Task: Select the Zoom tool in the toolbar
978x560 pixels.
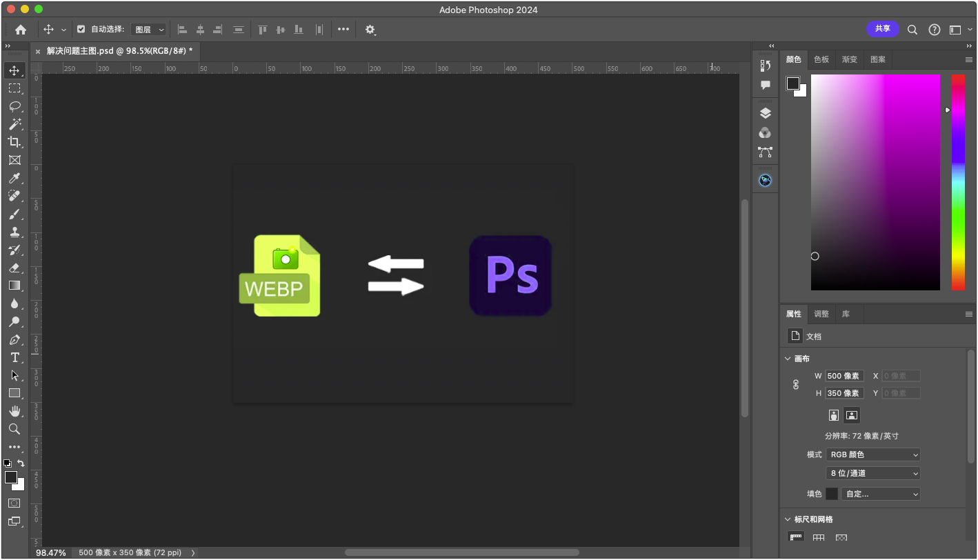Action: tap(14, 429)
